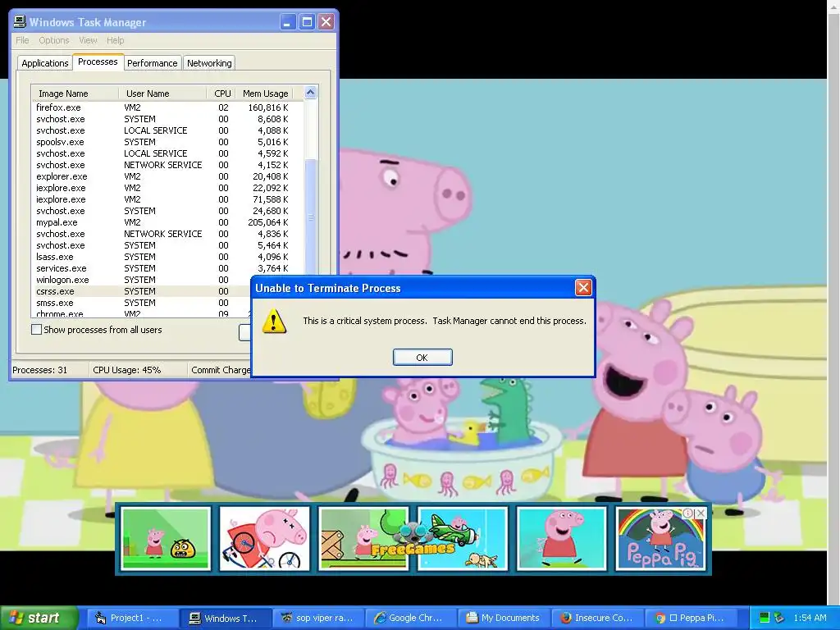Switch to Windows Task Manager taskbar button
840x630 pixels.
tap(225, 618)
